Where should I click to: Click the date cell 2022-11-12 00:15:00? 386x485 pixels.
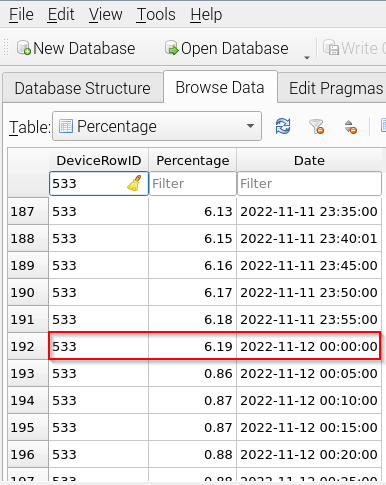tap(309, 427)
